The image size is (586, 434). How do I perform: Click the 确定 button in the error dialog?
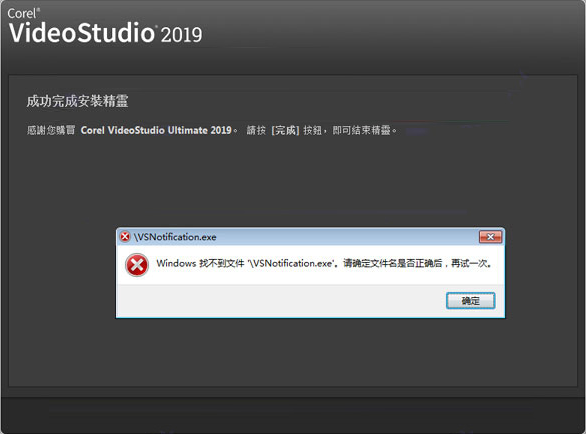coord(471,301)
